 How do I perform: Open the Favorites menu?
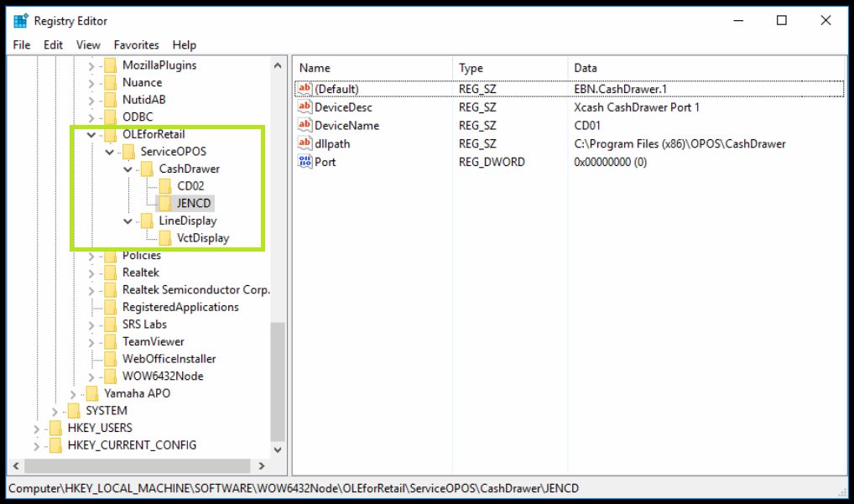tap(136, 45)
